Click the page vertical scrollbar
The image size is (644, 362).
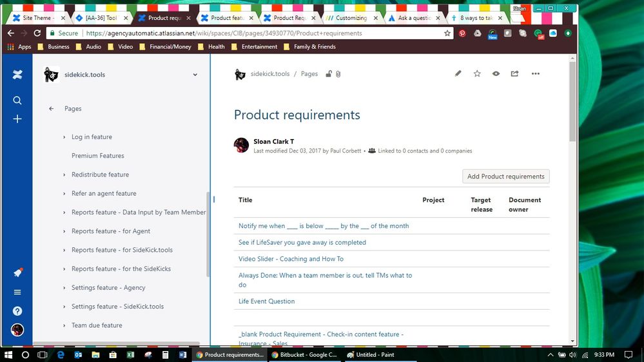click(572, 102)
